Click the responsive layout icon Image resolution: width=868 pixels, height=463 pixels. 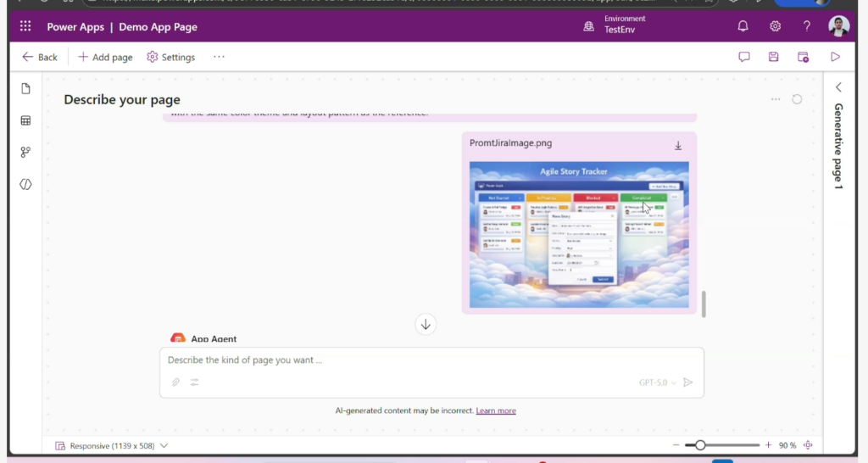[x=60, y=445]
